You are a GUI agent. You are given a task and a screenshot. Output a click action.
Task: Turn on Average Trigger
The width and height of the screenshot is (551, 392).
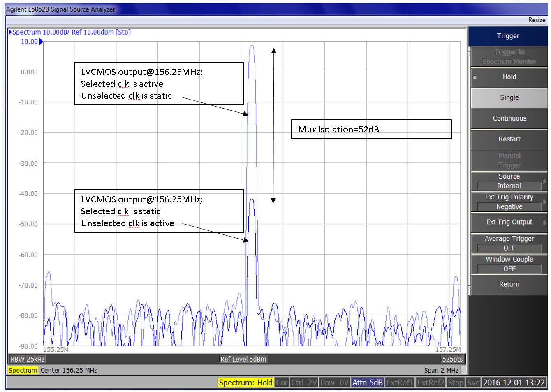pos(509,243)
